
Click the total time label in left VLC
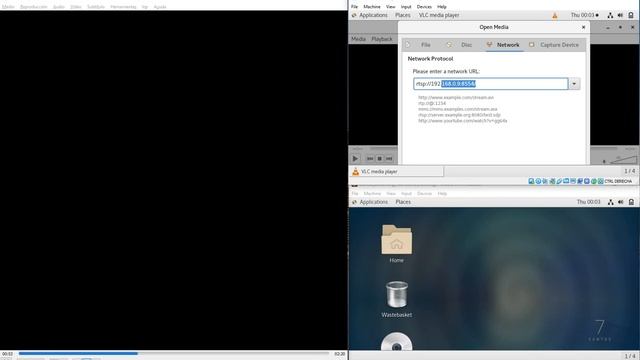(x=340, y=354)
